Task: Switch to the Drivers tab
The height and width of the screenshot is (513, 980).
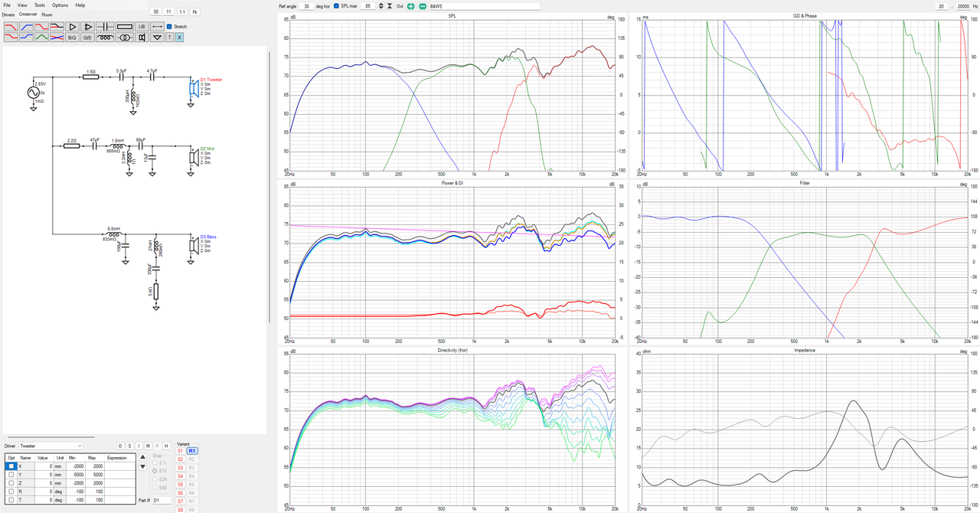Action: pos(8,15)
